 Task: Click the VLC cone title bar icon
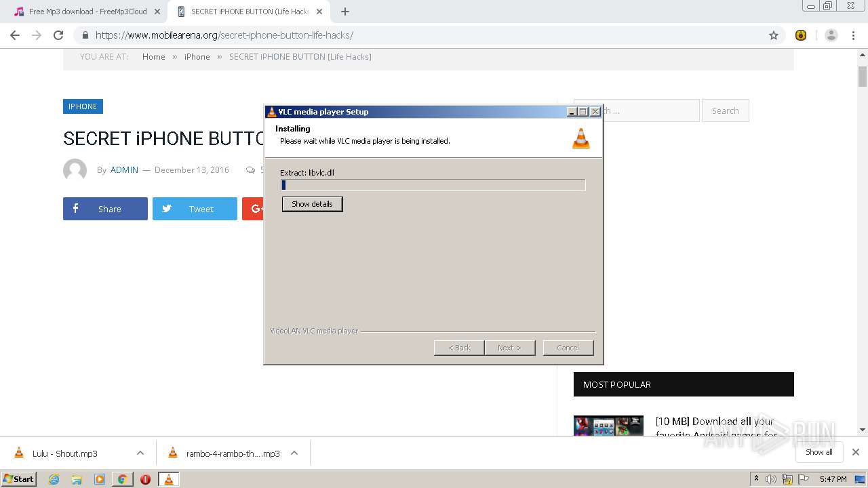[x=271, y=112]
